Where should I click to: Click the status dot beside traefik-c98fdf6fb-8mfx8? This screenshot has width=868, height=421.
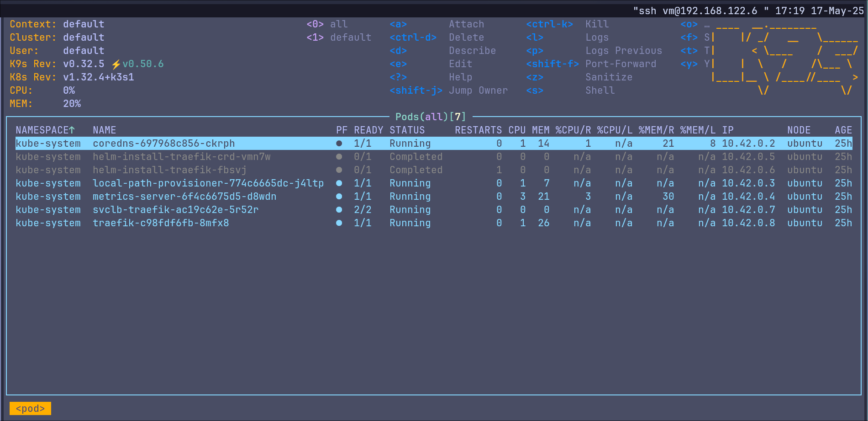(339, 223)
